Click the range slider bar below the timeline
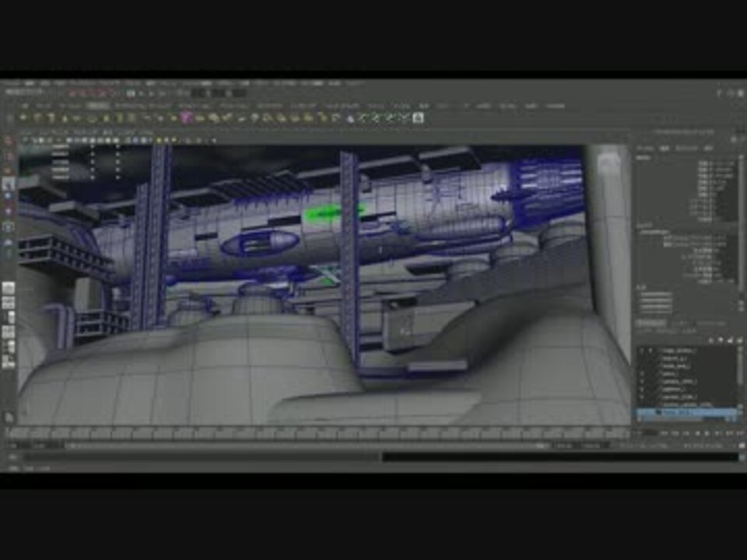Screen dimensions: 747x560 click(x=307, y=446)
